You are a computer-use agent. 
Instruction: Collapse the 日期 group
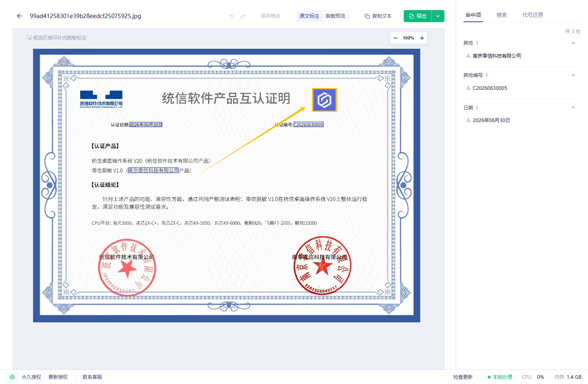point(573,108)
